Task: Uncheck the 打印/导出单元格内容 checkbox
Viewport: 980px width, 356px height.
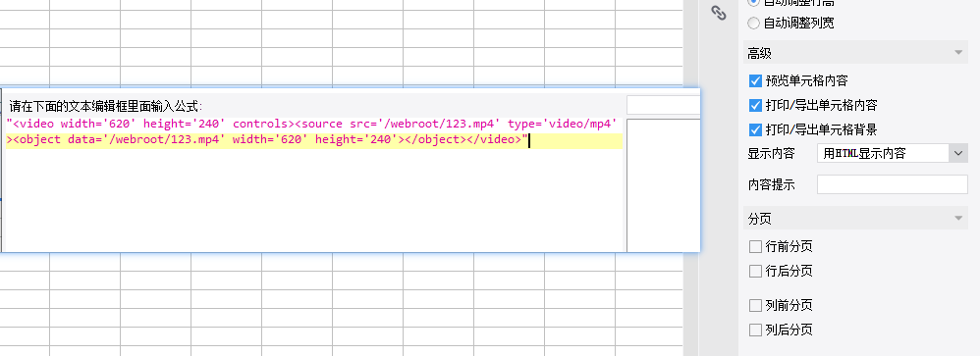Action: [x=755, y=105]
